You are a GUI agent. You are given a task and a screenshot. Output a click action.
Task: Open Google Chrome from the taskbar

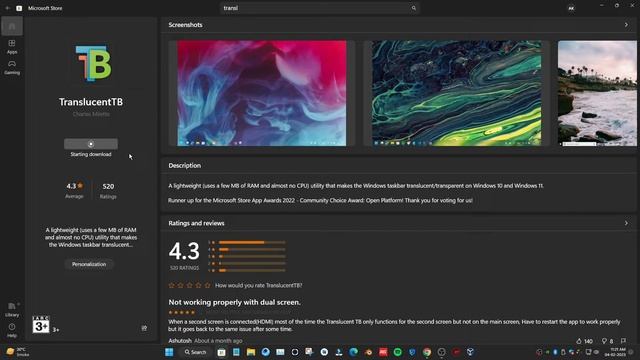point(427,352)
